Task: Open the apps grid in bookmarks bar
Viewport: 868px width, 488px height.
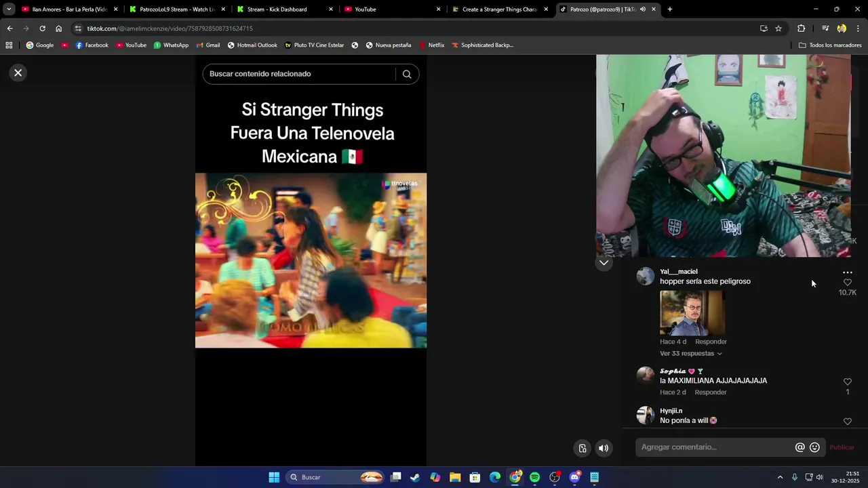Action: pos(9,45)
